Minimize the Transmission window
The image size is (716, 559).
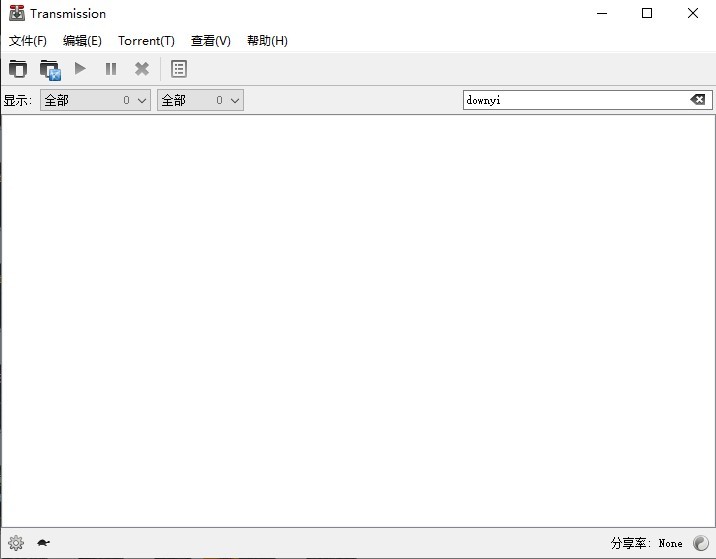(602, 13)
